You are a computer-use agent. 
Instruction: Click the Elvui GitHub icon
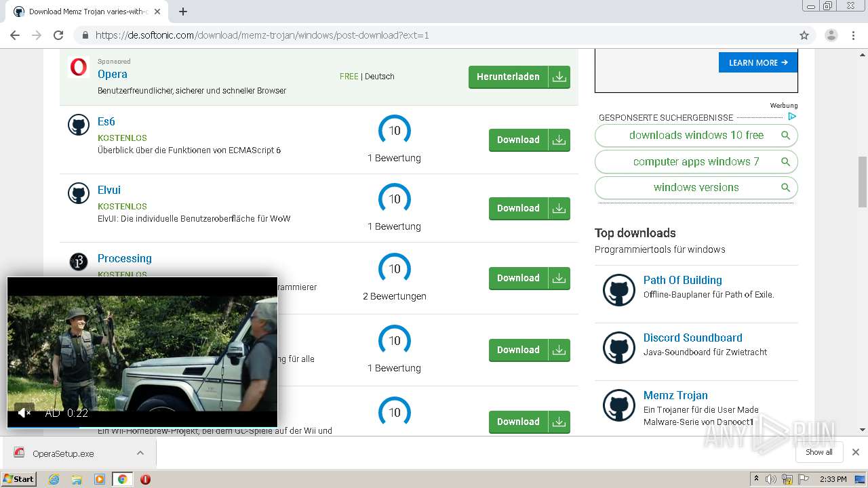(x=79, y=193)
